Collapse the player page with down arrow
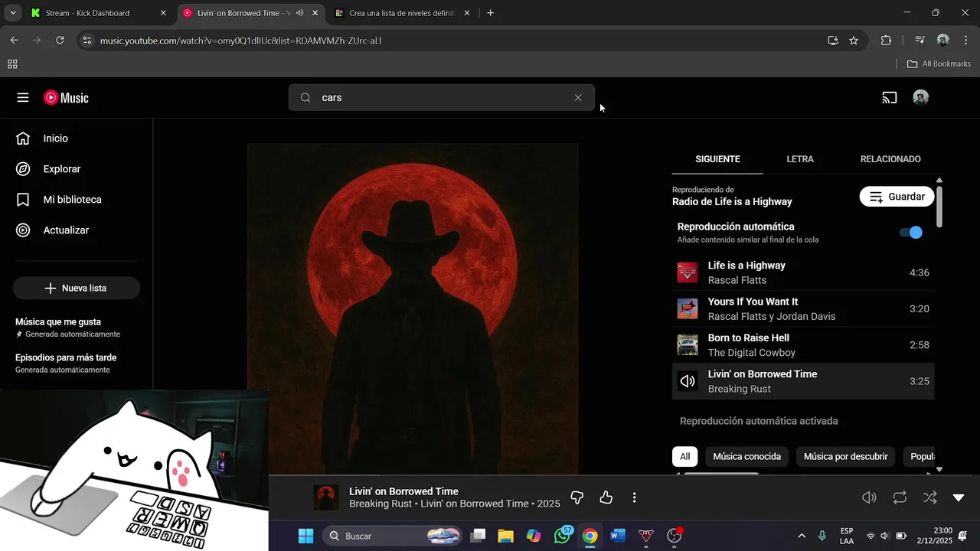This screenshot has height=551, width=980. tap(959, 497)
